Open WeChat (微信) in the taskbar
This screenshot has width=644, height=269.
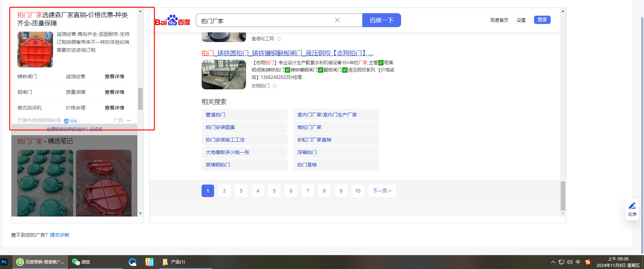click(x=81, y=262)
